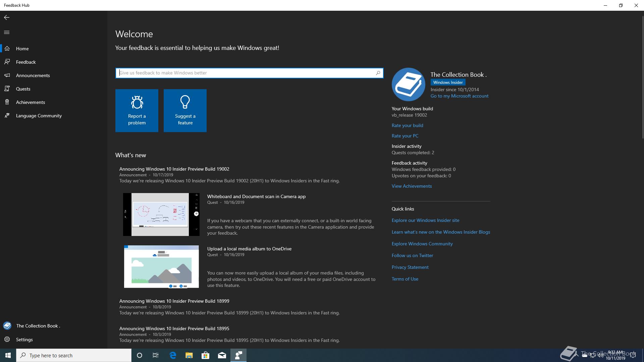Viewport: 644px width, 362px height.
Task: Launch Microsoft Edge from taskbar
Action: click(173, 355)
